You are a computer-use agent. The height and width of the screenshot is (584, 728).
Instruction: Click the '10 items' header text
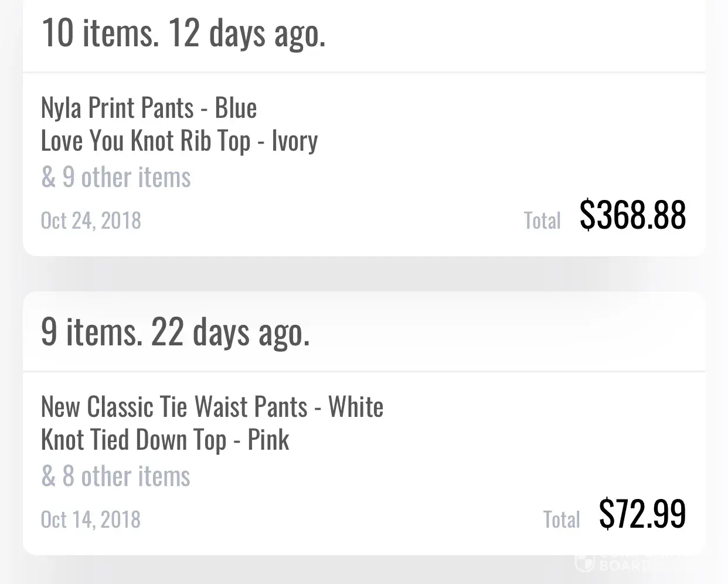100,33
